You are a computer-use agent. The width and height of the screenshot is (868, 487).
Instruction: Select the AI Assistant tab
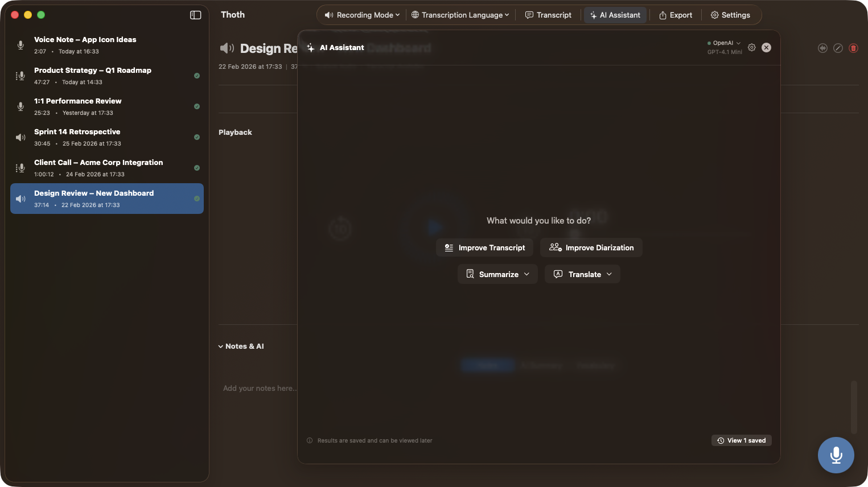click(x=615, y=15)
